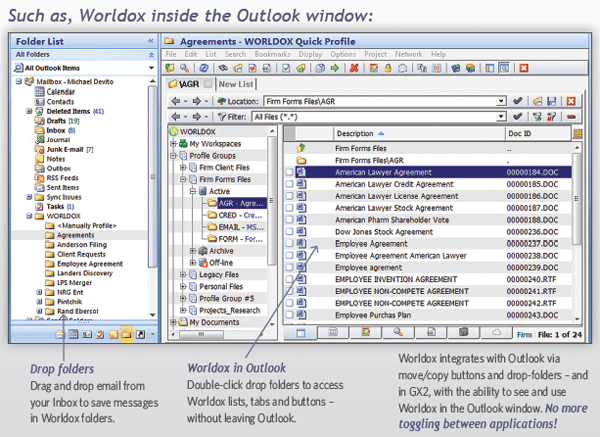Tick checkbox for Dow Jones Stock Agreement
Image resolution: width=600 pixels, height=437 pixels.
(x=290, y=232)
